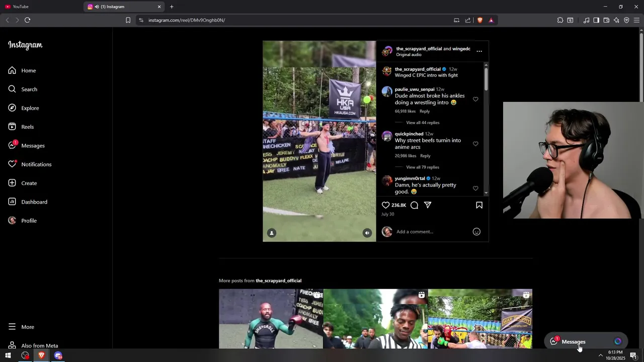Open Brave Rewards triangle icon
Screen dimensions: 644x362
[x=491, y=20]
